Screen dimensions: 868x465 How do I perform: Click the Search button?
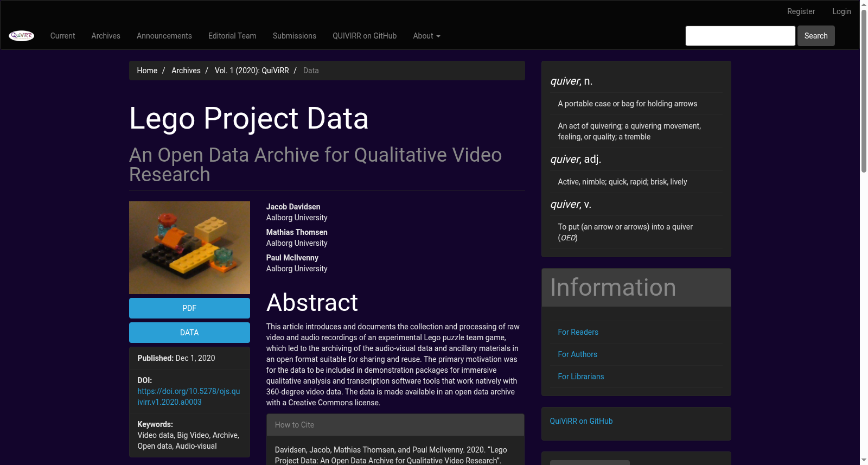[816, 36]
